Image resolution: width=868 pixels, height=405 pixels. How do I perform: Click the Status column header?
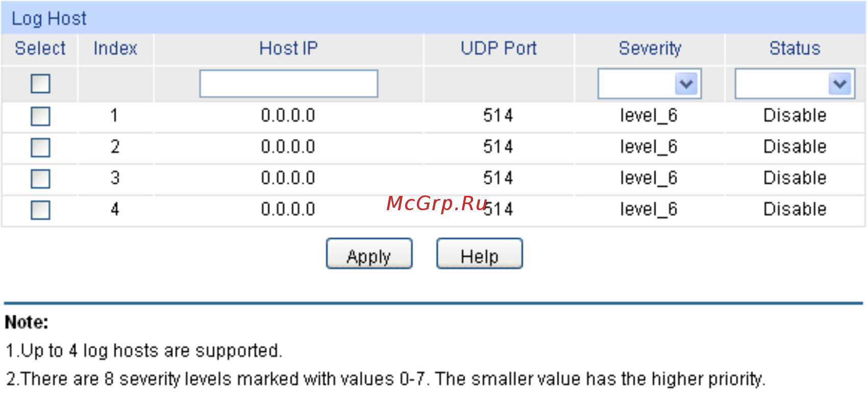pyautogui.click(x=795, y=48)
